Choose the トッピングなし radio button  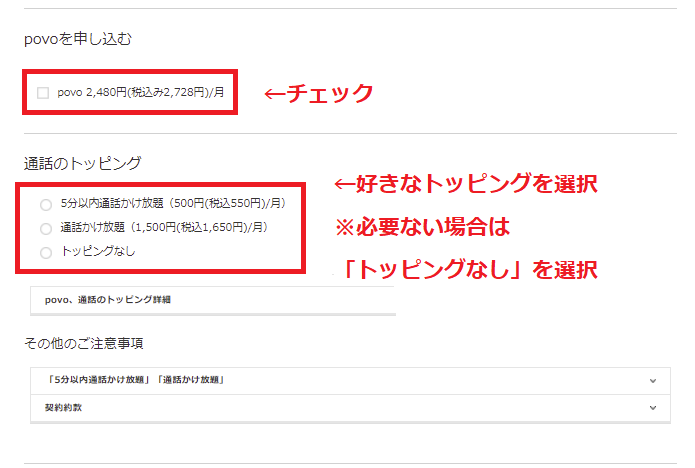pyautogui.click(x=46, y=252)
